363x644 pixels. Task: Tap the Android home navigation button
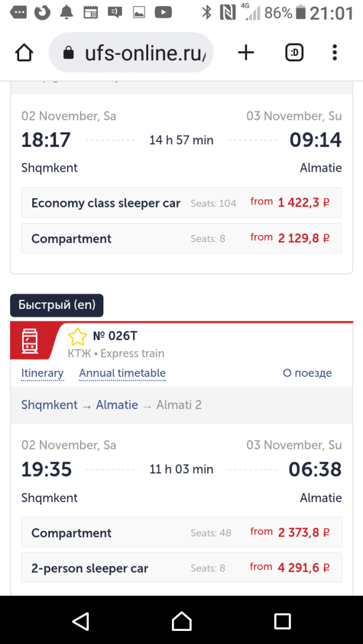pyautogui.click(x=181, y=621)
